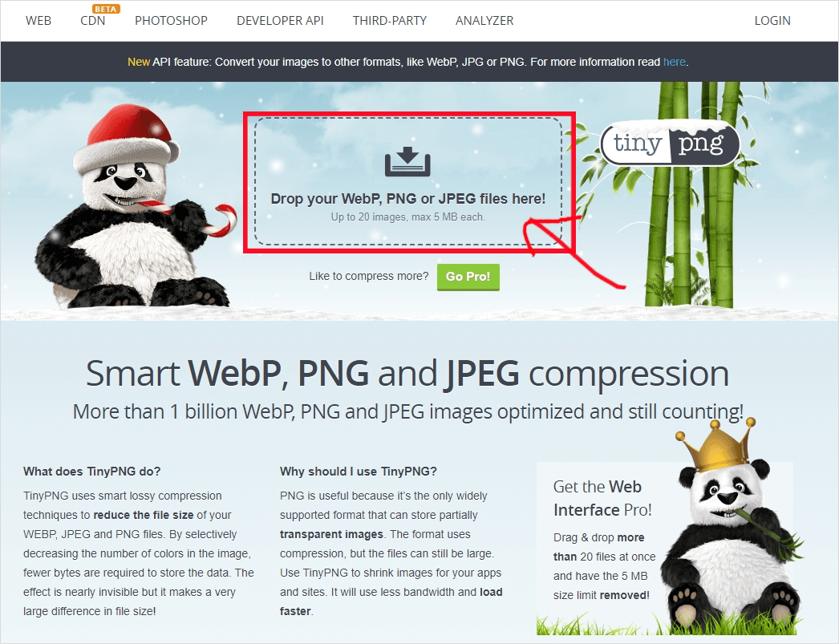The height and width of the screenshot is (644, 839).
Task: Click the green Go Pro! button
Action: pos(468,277)
